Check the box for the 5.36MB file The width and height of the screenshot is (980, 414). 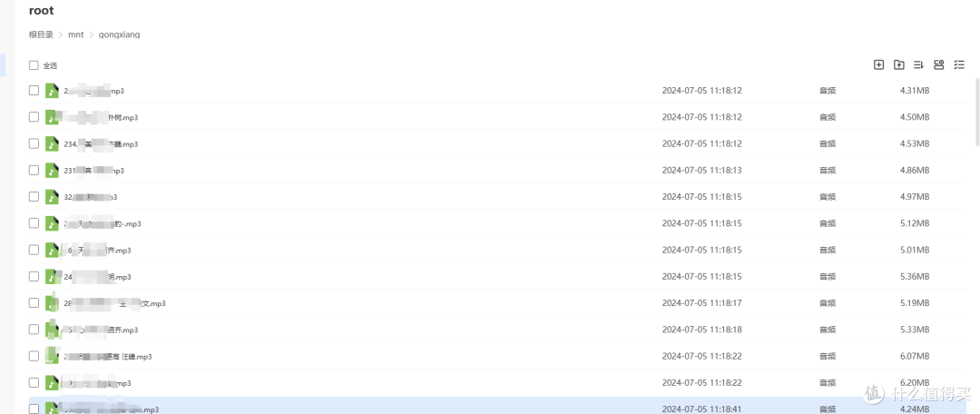click(34, 276)
